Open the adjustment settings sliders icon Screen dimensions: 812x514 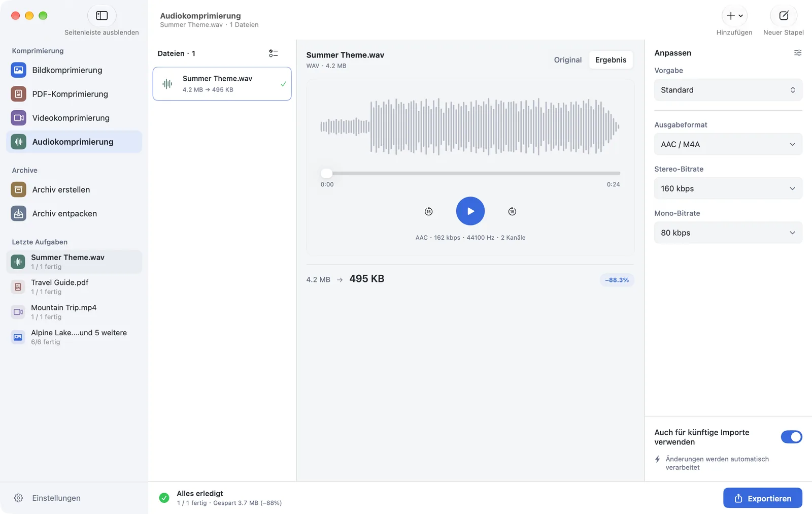(x=798, y=53)
